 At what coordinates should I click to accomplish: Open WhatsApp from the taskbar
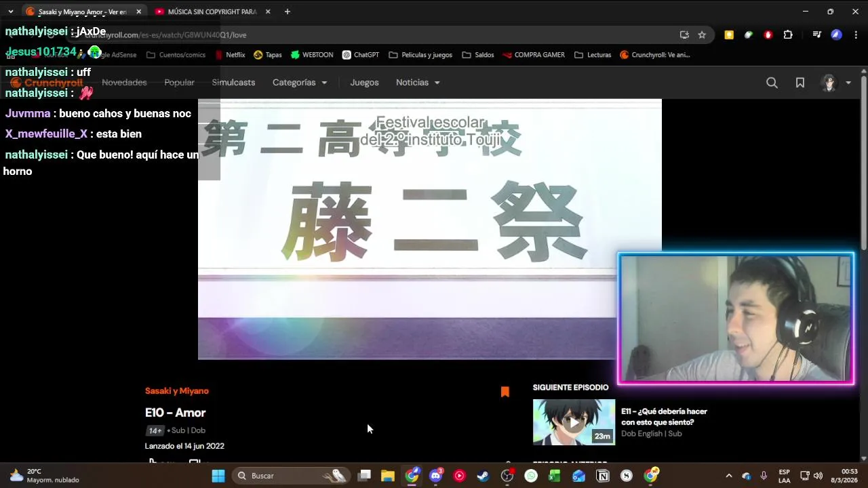click(531, 476)
